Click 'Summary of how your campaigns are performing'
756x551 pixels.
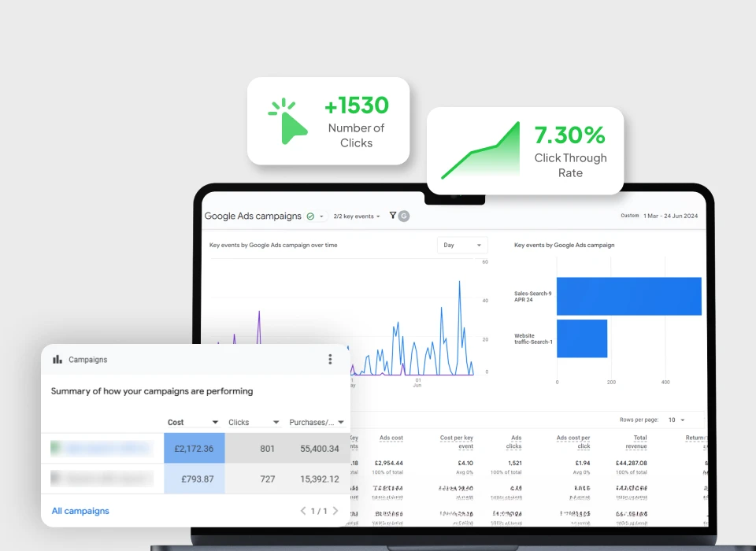click(152, 391)
